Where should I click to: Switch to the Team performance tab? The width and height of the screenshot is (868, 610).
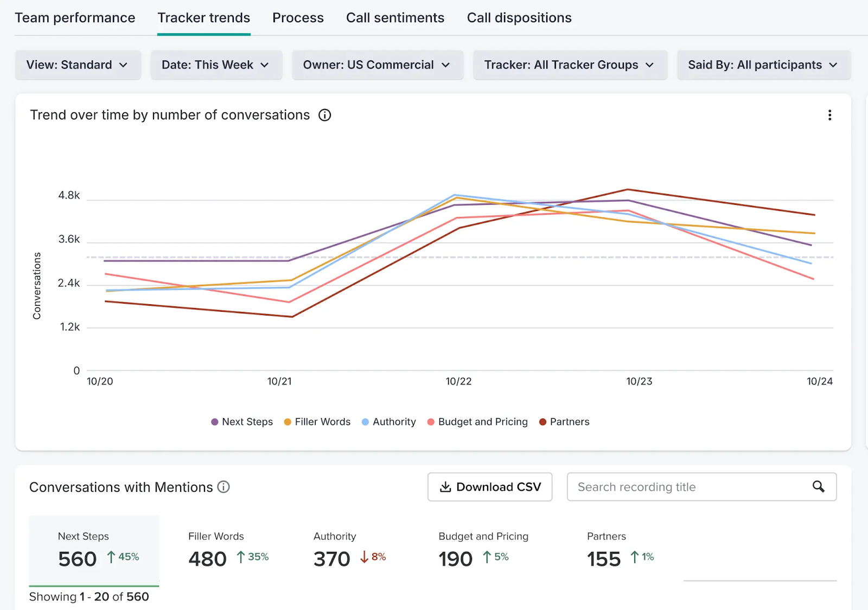pyautogui.click(x=75, y=18)
